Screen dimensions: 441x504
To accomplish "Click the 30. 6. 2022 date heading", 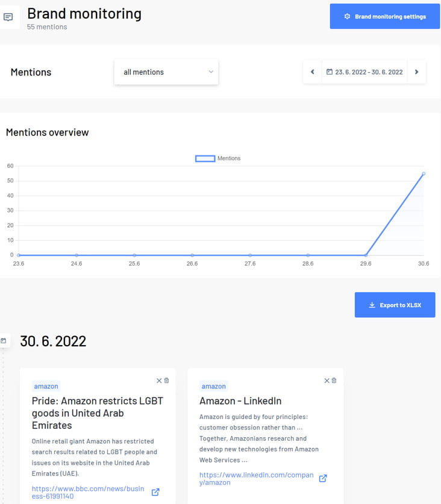I will point(53,341).
